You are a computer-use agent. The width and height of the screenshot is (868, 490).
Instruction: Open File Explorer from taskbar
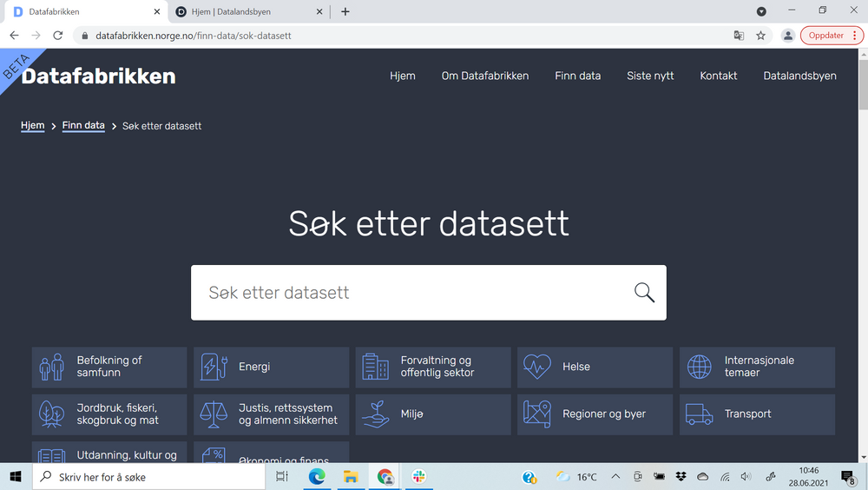coord(351,477)
